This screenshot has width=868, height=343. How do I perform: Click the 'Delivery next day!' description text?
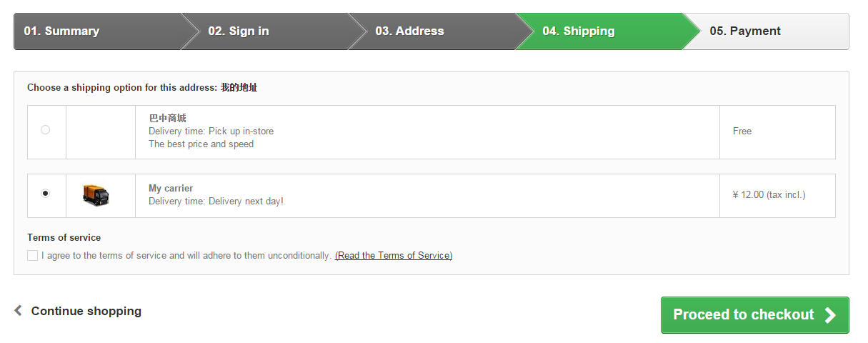[246, 202]
